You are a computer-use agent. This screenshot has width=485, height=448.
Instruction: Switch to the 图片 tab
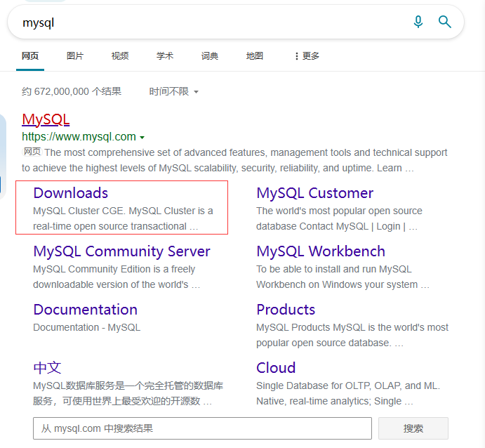tap(75, 56)
